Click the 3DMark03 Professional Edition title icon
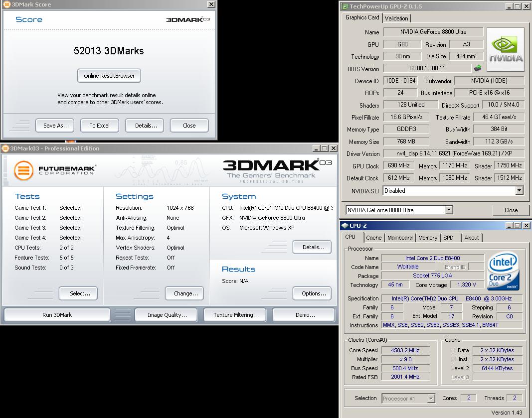Viewport: 532px width, 418px height. [5, 148]
